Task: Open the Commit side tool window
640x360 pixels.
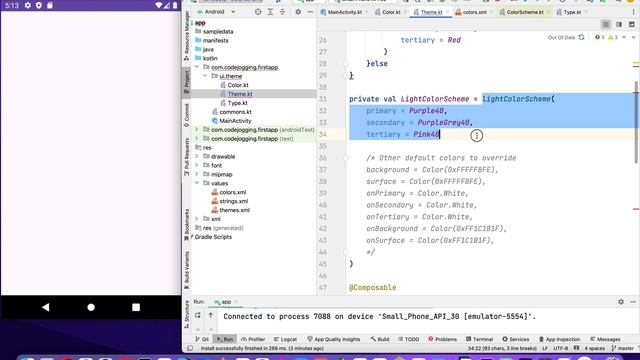Action: 187,116
